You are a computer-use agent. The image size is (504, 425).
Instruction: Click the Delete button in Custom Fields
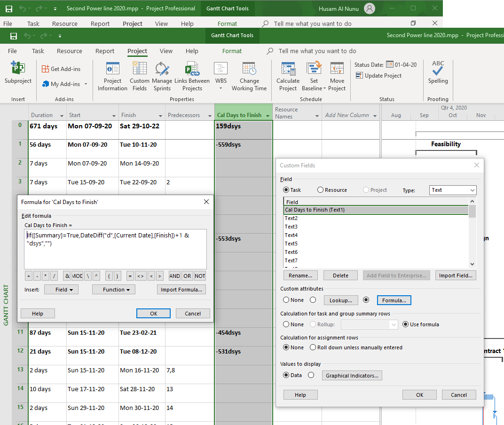pyautogui.click(x=340, y=275)
